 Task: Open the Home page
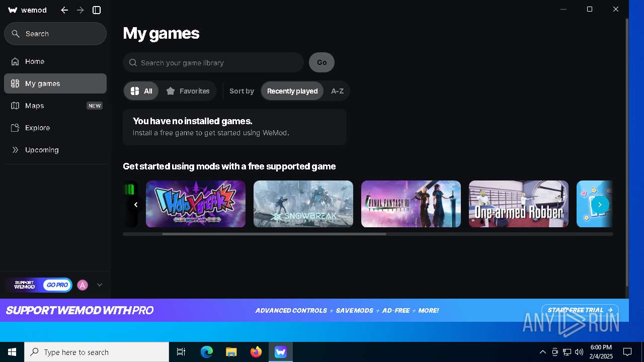55,61
